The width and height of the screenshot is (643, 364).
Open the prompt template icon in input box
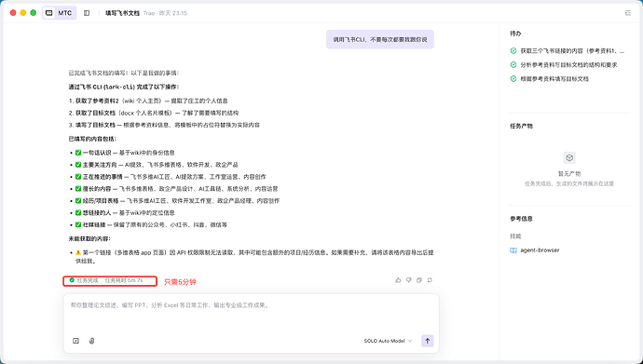coord(75,341)
